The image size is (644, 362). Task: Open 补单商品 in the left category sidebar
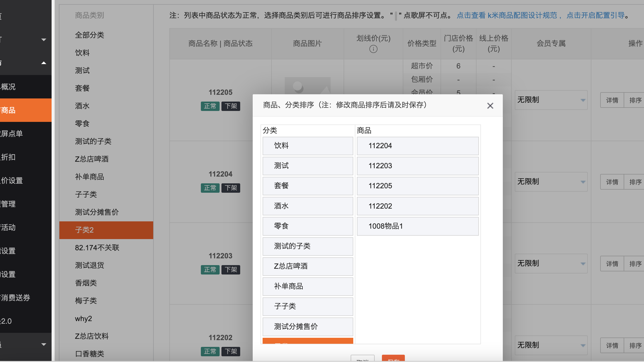[x=106, y=177]
